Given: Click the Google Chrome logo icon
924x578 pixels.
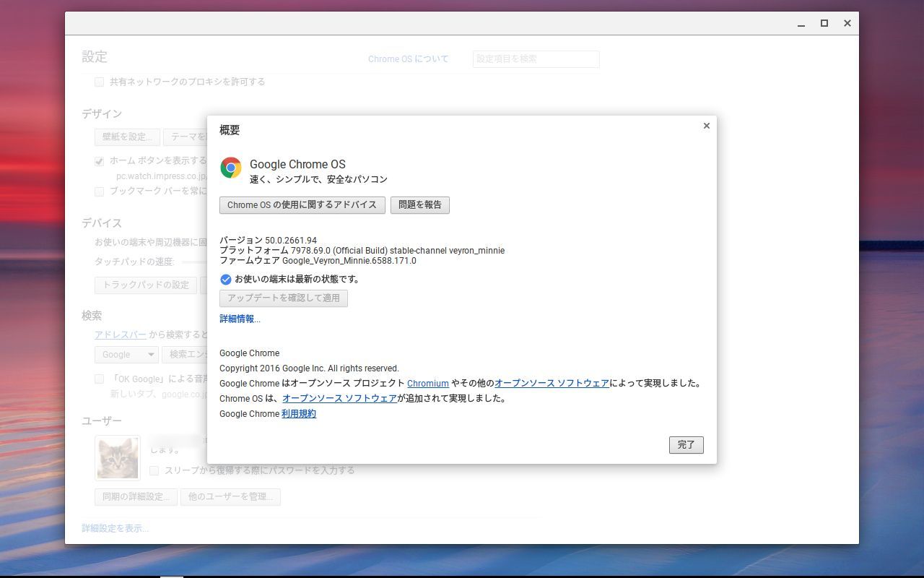Looking at the screenshot, I should (x=231, y=168).
